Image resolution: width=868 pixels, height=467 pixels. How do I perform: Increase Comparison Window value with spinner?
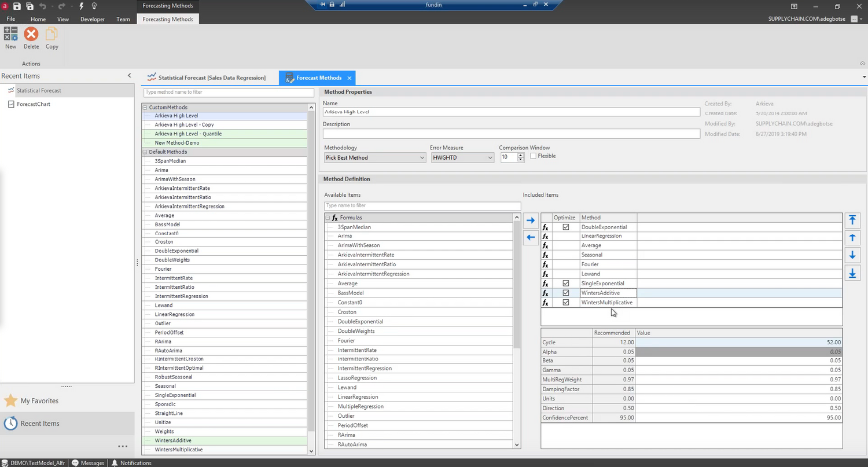point(521,155)
